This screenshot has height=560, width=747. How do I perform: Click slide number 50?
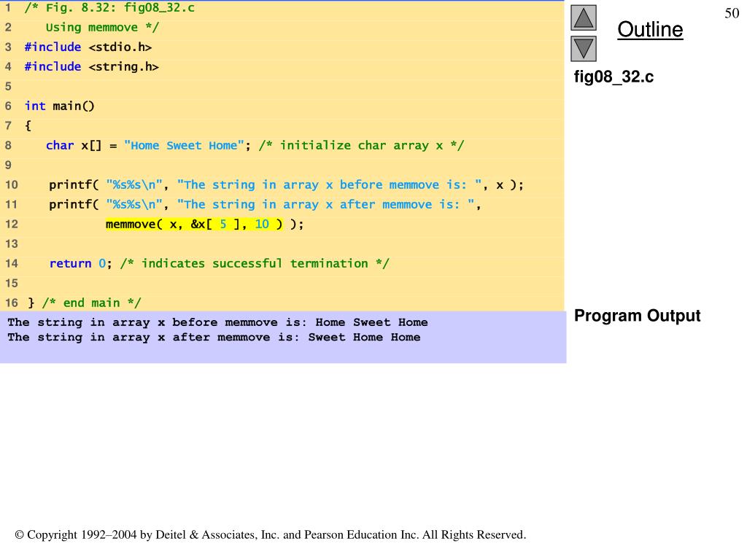point(732,13)
